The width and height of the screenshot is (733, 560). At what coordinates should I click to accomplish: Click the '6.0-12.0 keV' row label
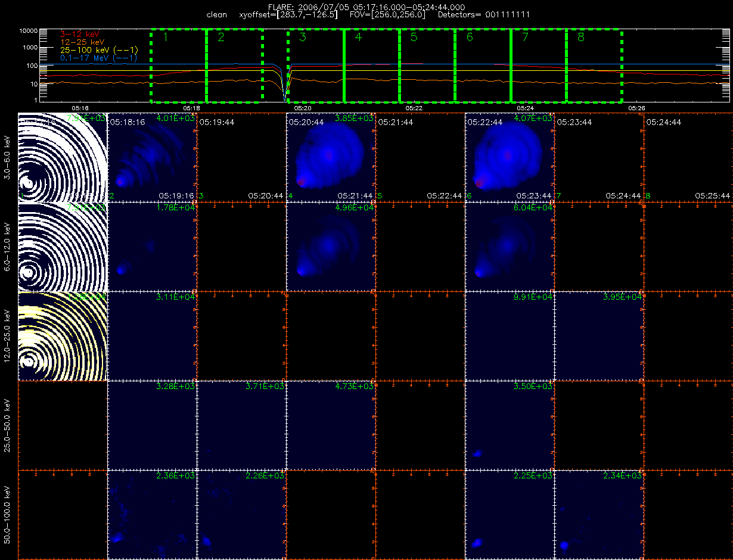(7, 247)
